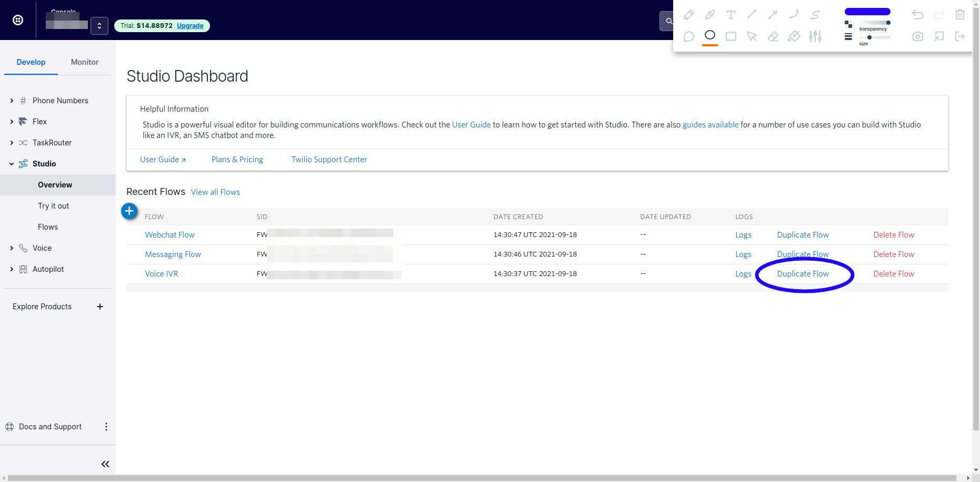
Task: Add product via Explore Products plus
Action: click(x=100, y=307)
